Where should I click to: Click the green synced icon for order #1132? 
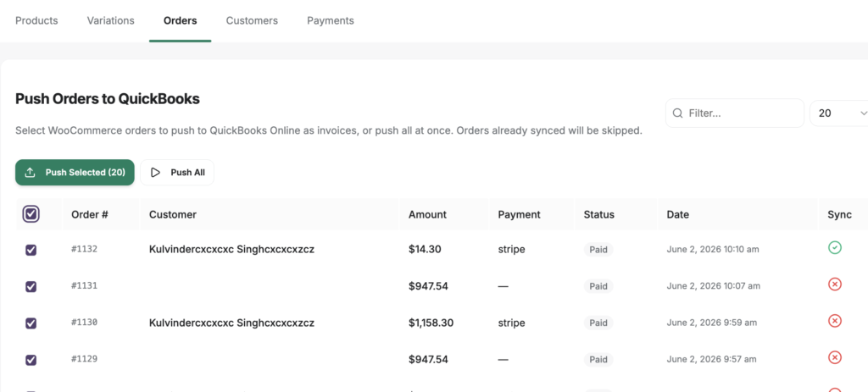835,248
